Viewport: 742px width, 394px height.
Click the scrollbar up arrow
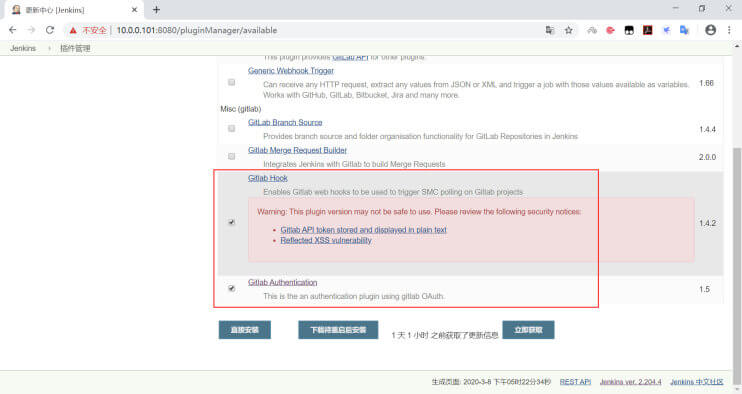pos(737,46)
